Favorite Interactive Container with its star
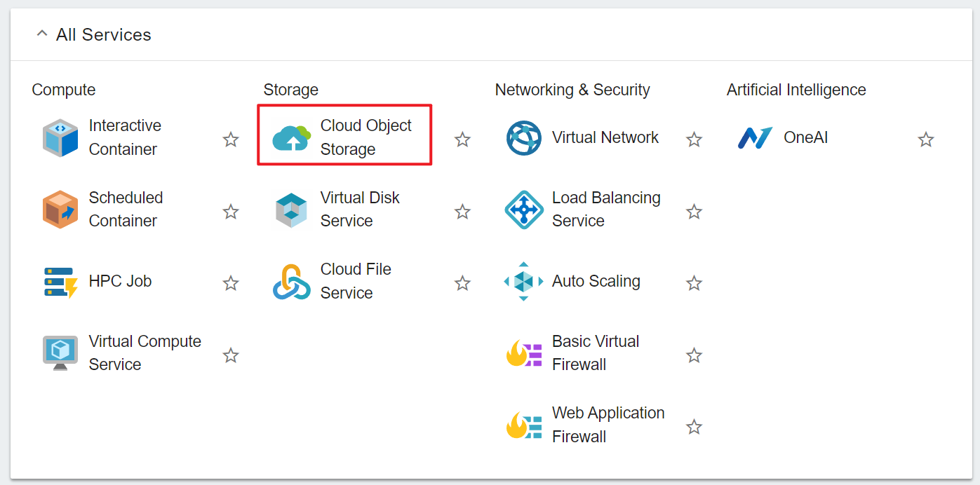980x485 pixels. (x=231, y=139)
